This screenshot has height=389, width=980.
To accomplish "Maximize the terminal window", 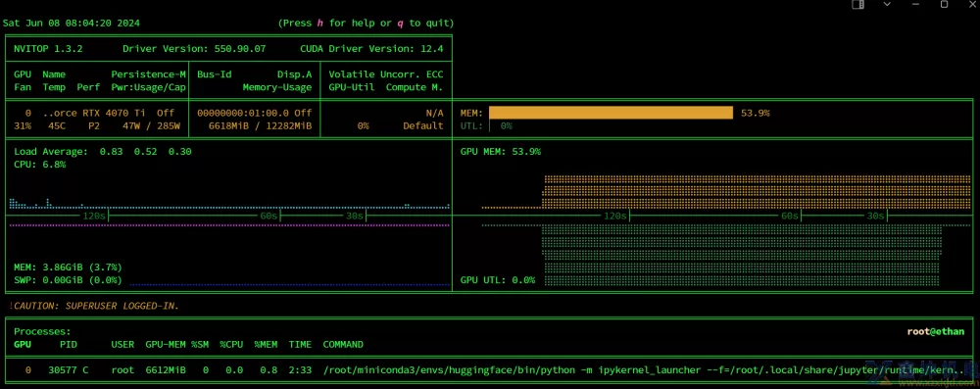I will 945,4.
